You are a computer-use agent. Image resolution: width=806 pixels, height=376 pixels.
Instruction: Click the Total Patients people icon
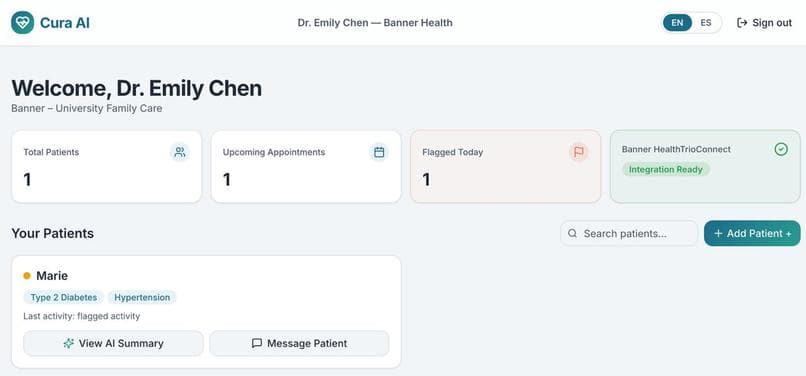(x=179, y=152)
